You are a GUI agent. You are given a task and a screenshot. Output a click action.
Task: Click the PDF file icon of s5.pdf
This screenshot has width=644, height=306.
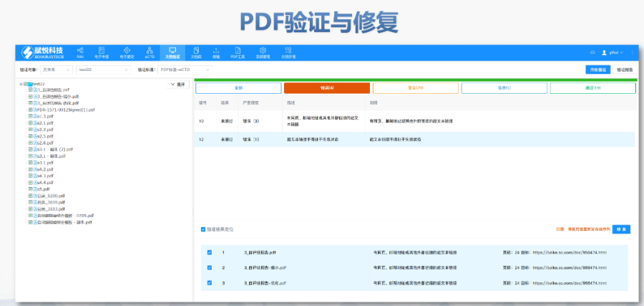(35, 189)
